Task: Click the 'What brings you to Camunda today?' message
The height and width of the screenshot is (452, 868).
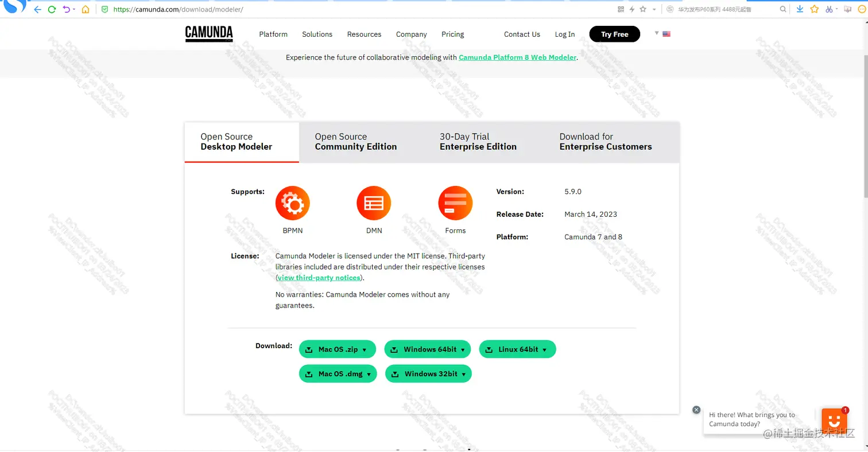Action: point(752,419)
